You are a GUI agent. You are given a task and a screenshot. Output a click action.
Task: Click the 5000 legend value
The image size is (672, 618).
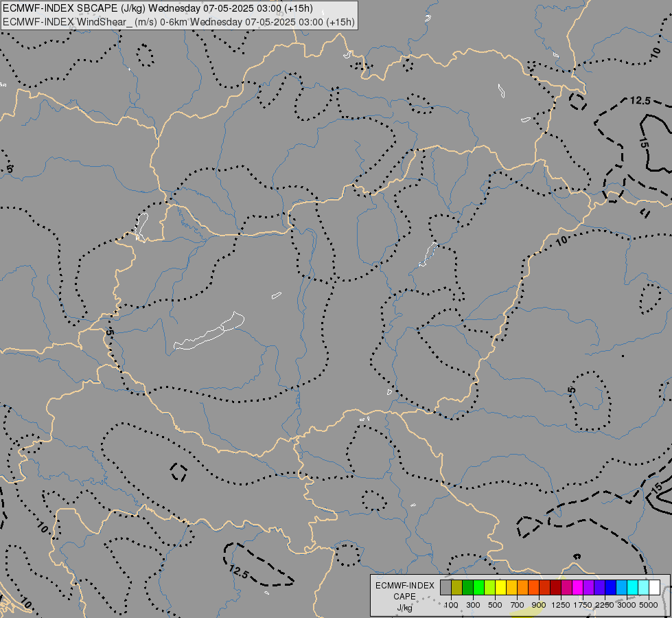(x=649, y=605)
